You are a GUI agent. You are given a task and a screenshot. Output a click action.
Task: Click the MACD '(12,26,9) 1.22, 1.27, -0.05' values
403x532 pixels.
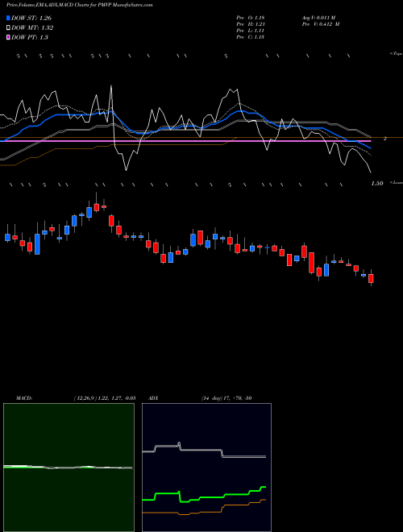[x=105, y=398]
